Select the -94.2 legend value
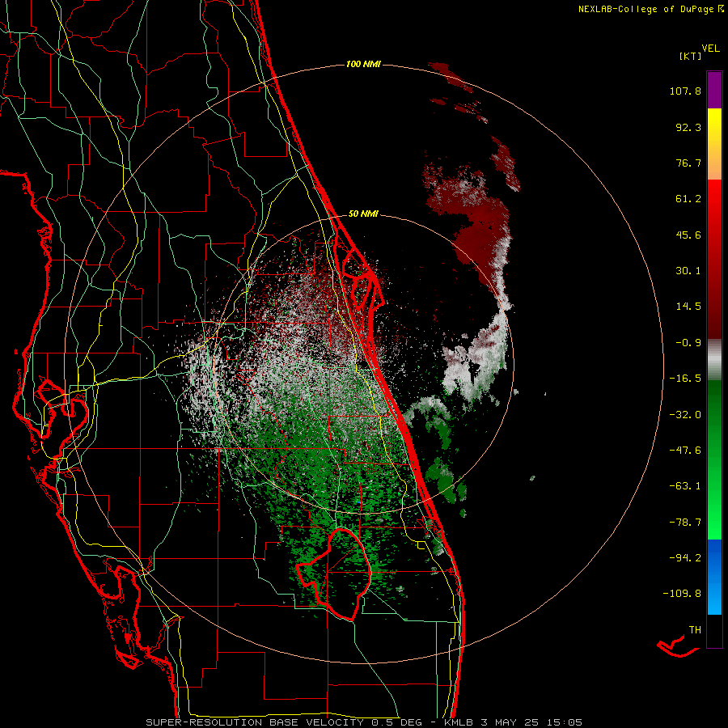728x728 pixels. 685,557
